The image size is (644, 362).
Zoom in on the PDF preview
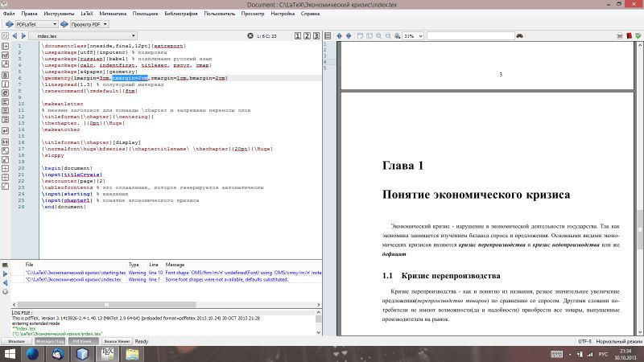(x=378, y=35)
